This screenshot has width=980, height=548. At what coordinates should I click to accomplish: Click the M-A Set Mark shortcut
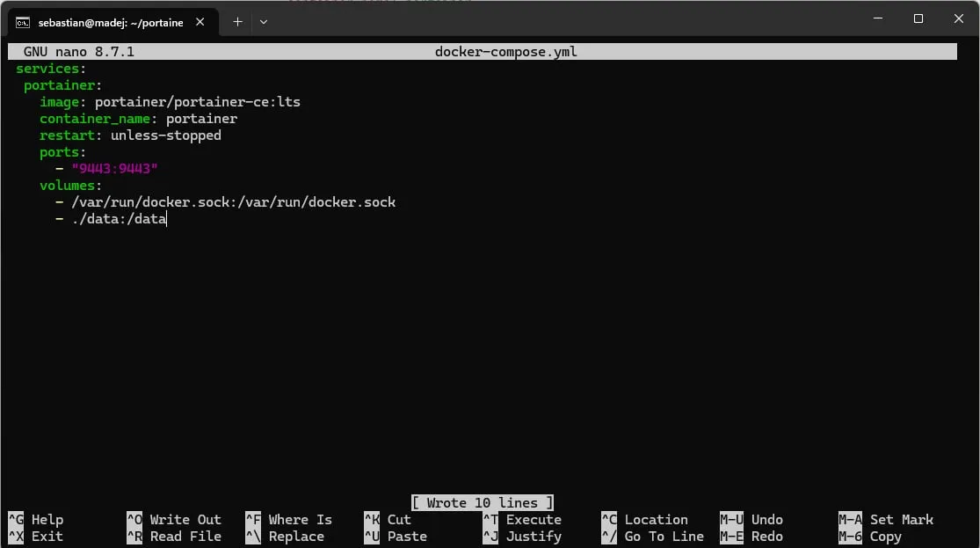(886, 519)
